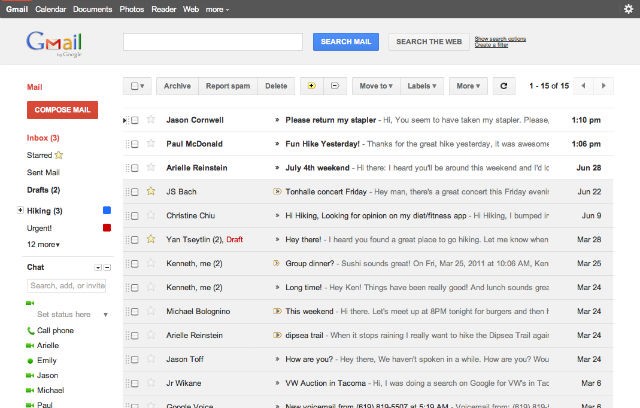The height and width of the screenshot is (408, 640).
Task: Check the JS Bach email checkbox
Action: pyautogui.click(x=135, y=192)
